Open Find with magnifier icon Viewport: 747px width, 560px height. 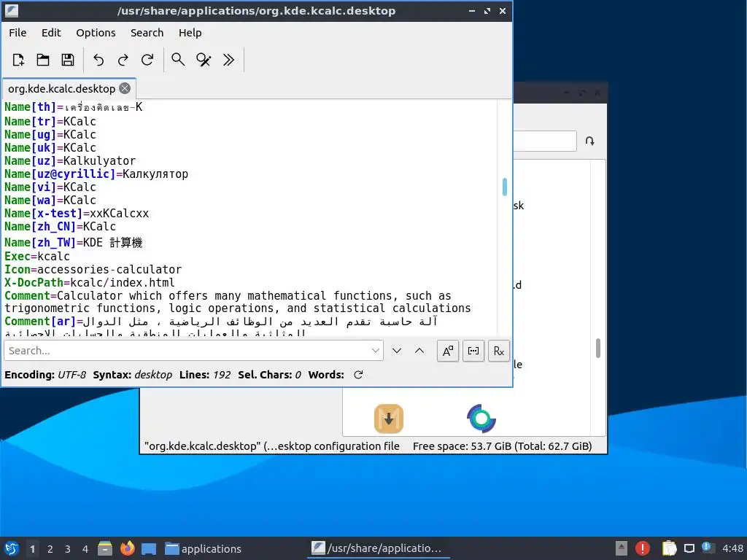click(178, 60)
